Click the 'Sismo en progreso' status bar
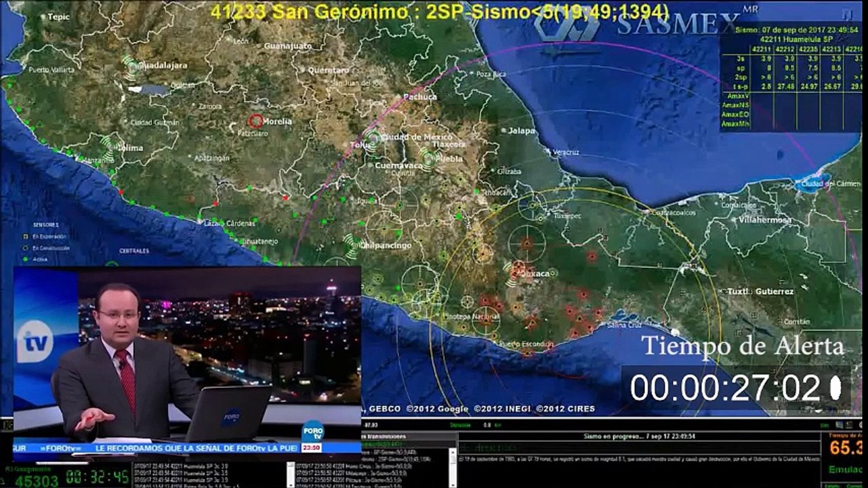Screen dimensions: 868x488 click(639, 436)
